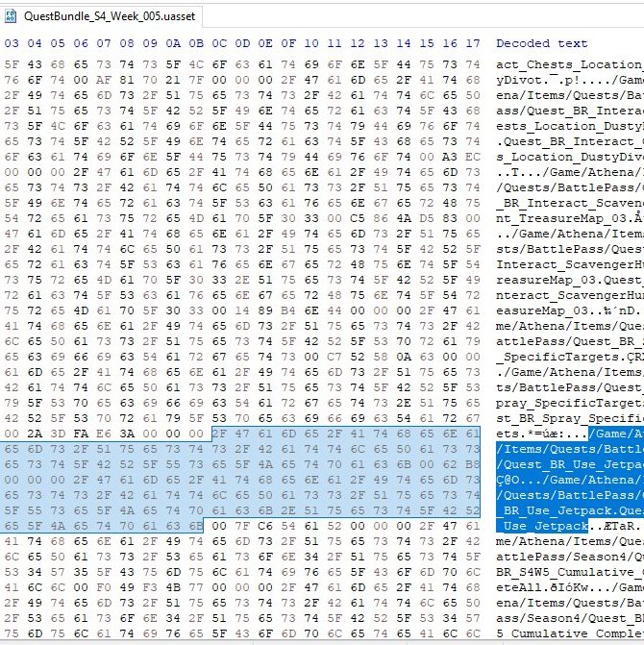
Task: Click the 17 offset column header
Action: [x=473, y=43]
